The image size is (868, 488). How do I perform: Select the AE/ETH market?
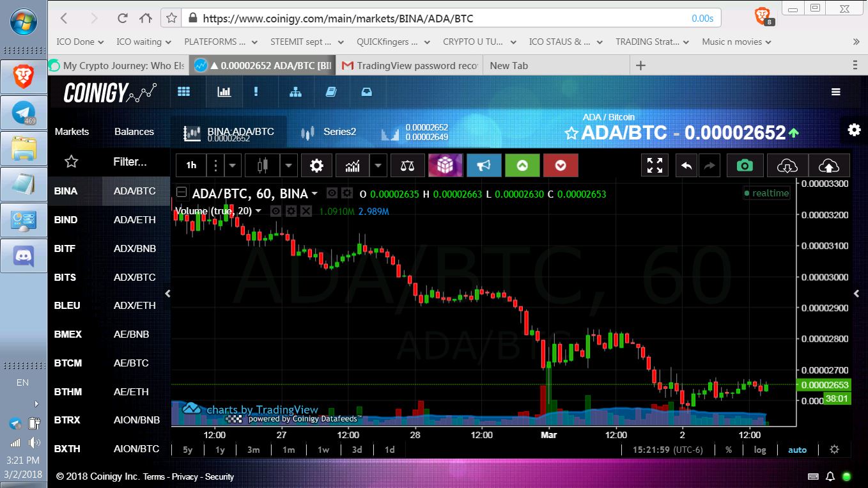tap(131, 391)
